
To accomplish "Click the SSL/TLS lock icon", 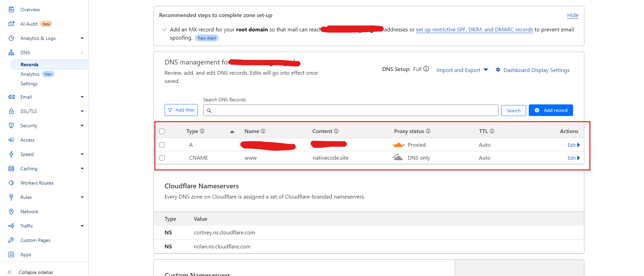I will click(x=11, y=111).
